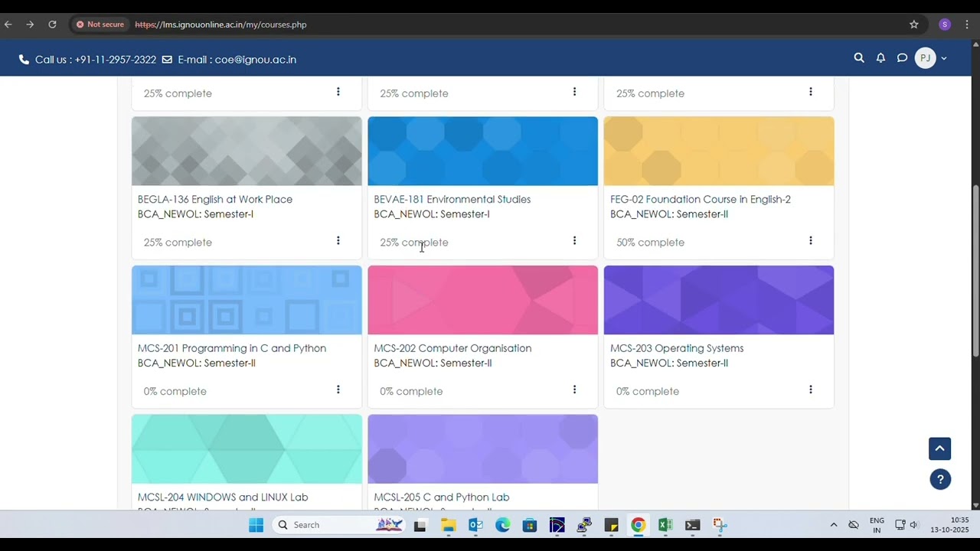
Task: Click the PJ user avatar
Action: [926, 58]
